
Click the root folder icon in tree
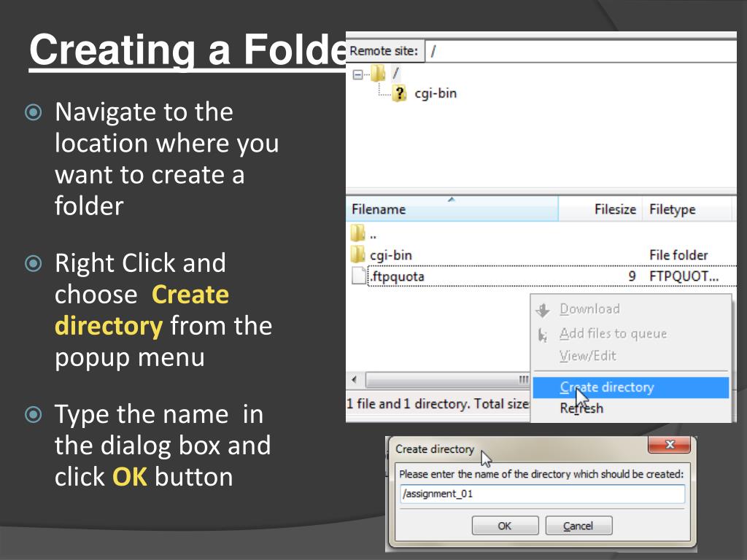378,74
